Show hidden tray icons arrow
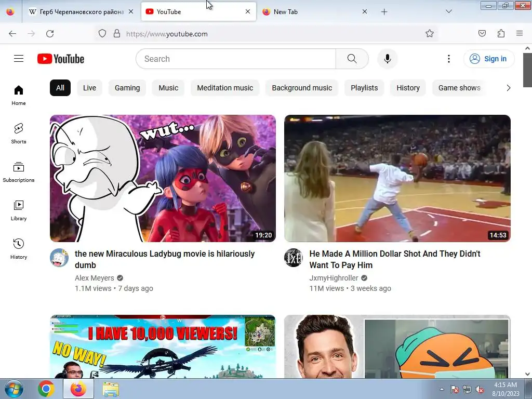The image size is (532, 399). click(442, 390)
